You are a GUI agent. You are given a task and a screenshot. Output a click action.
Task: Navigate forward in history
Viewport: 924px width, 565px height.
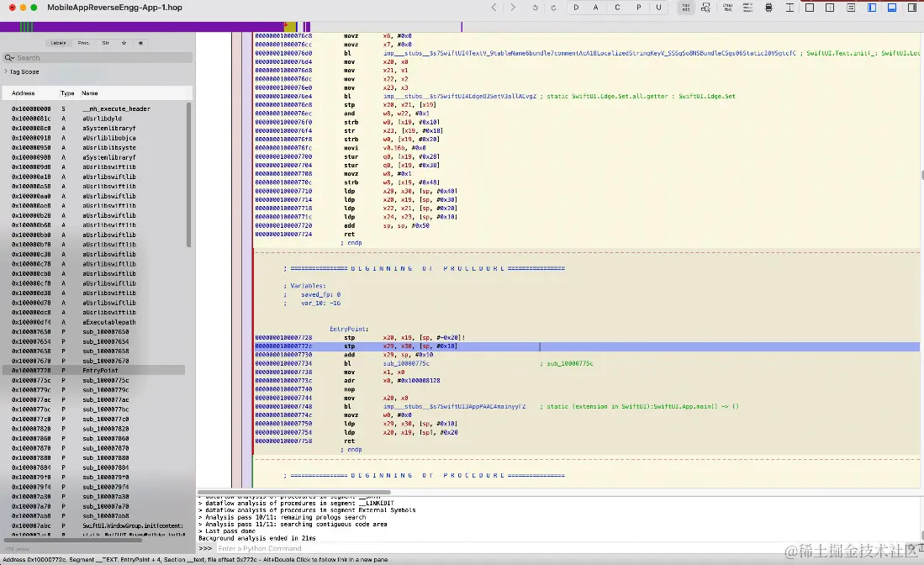coord(513,8)
